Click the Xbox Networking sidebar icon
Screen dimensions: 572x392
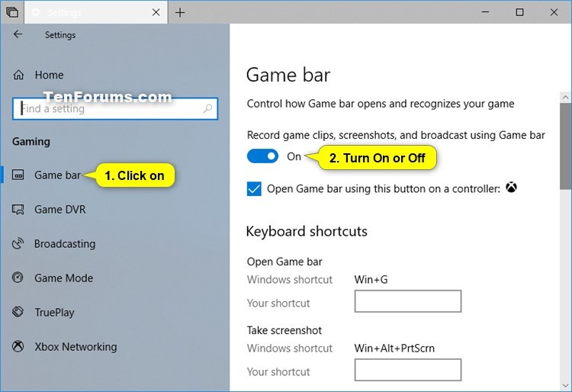point(18,346)
